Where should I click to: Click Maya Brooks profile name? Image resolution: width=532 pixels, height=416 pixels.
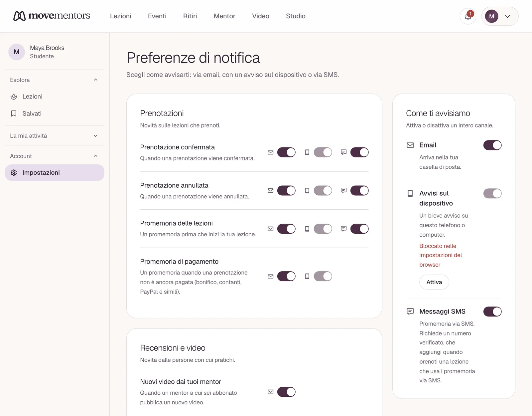tap(47, 48)
